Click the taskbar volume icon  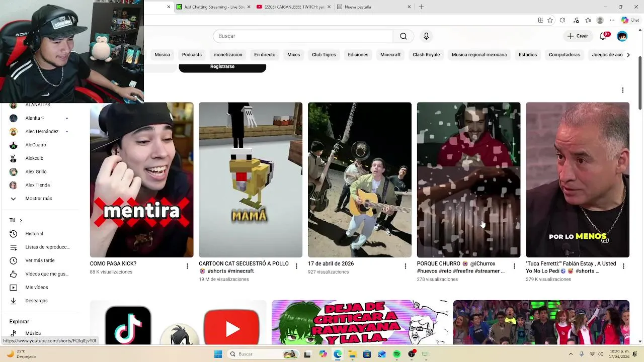600,354
